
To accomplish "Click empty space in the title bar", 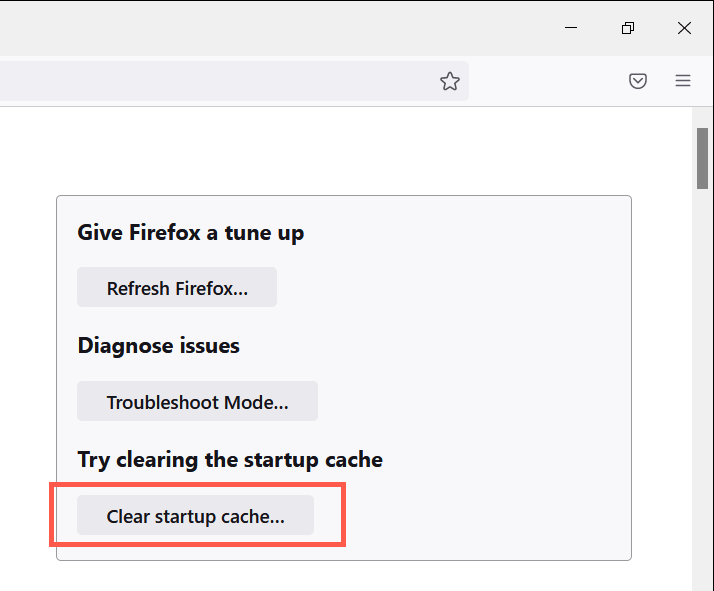I will coord(300,28).
